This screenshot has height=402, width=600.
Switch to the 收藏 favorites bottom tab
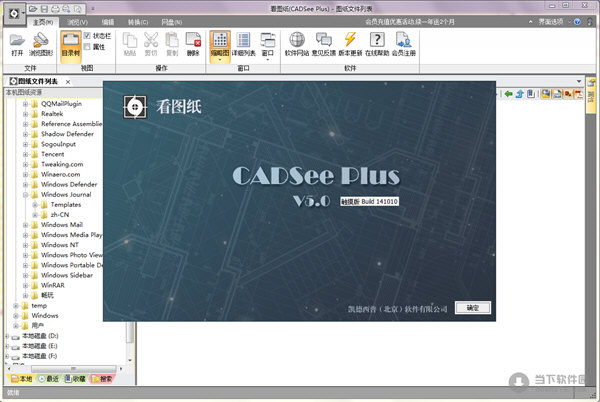click(75, 379)
